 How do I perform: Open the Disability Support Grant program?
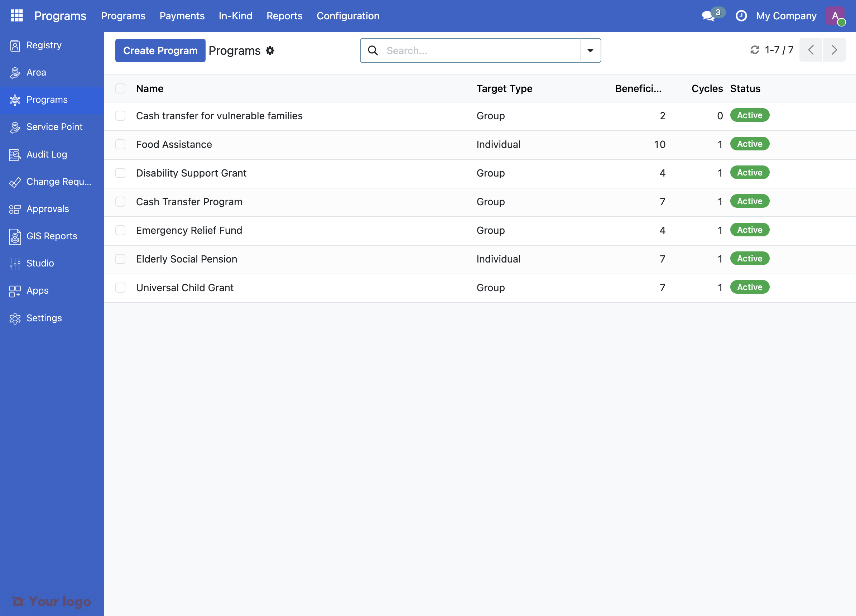[x=191, y=173]
